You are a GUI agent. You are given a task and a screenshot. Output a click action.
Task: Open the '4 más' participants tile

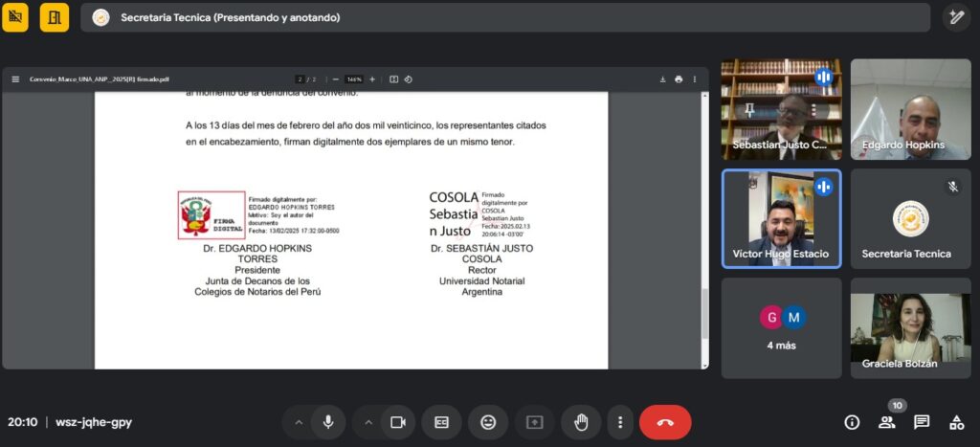point(781,327)
